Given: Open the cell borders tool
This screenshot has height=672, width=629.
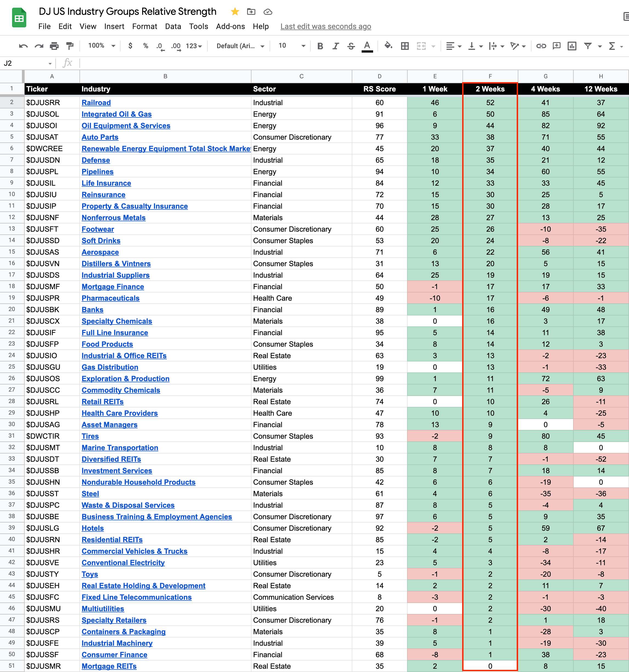Looking at the screenshot, I should pos(405,46).
